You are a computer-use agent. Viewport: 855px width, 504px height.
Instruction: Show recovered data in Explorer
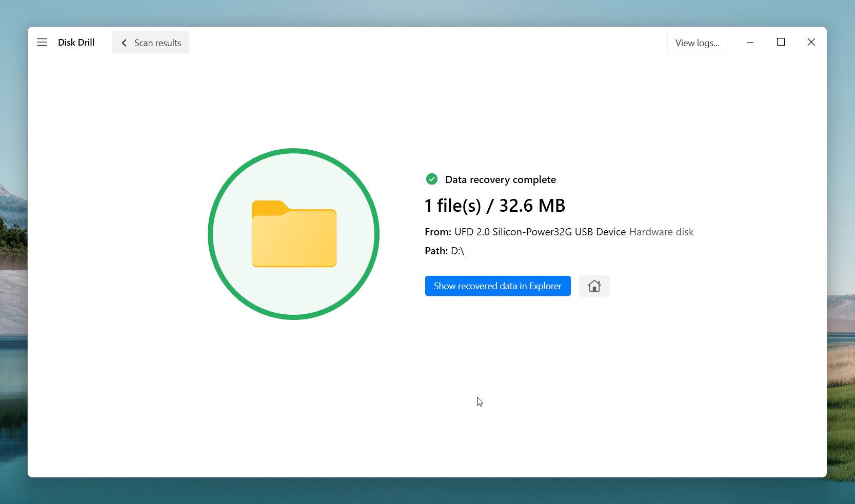click(498, 286)
